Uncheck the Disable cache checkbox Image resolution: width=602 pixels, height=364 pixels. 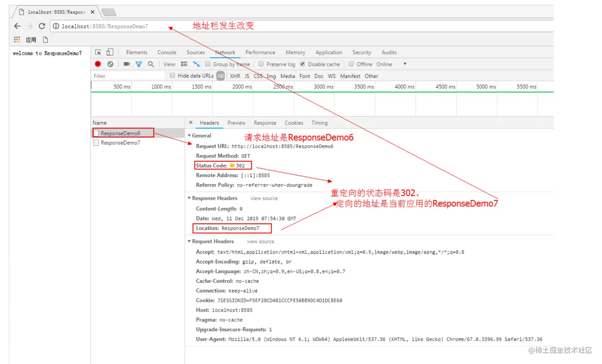303,64
